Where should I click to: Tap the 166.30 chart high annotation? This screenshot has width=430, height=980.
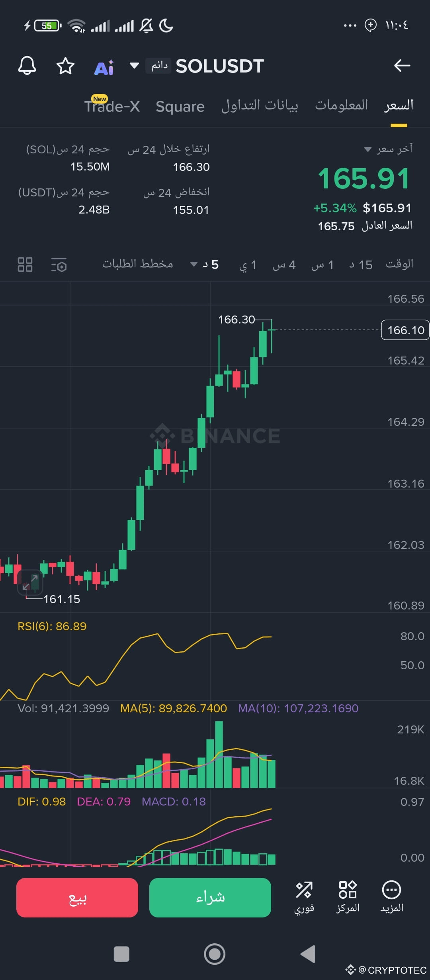click(x=236, y=319)
